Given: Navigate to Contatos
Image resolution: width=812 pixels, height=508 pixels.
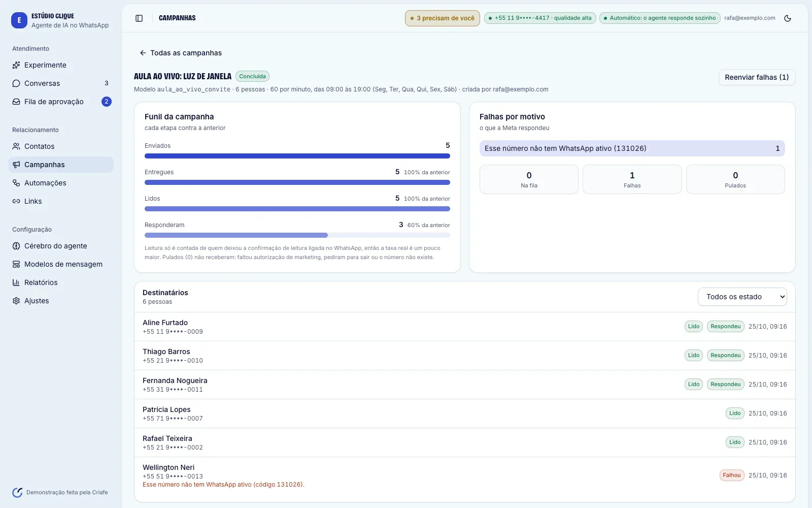Looking at the screenshot, I should tap(61, 146).
